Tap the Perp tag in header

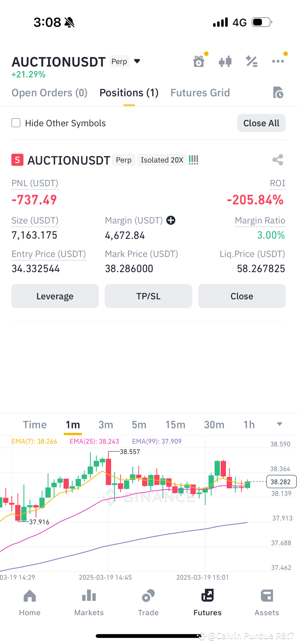(x=119, y=61)
